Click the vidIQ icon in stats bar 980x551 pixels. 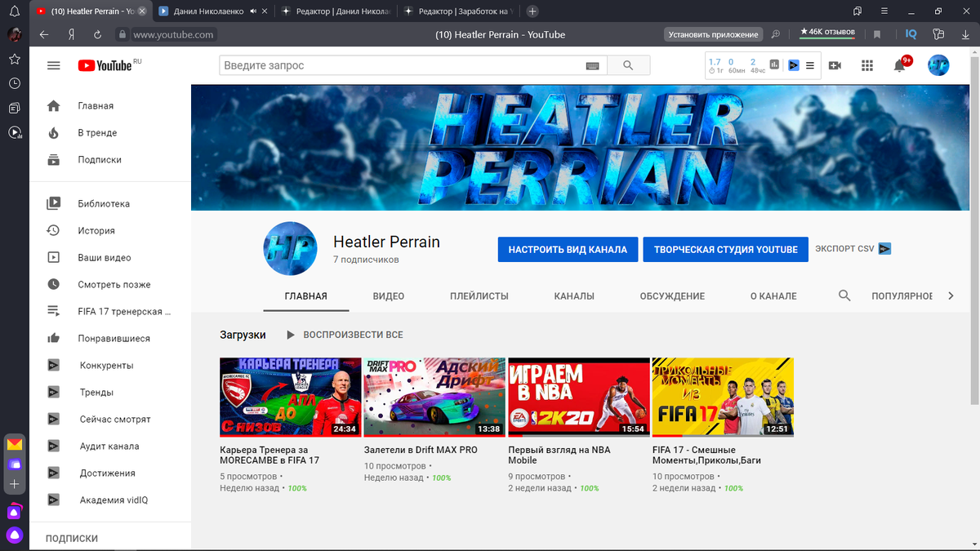pyautogui.click(x=793, y=65)
